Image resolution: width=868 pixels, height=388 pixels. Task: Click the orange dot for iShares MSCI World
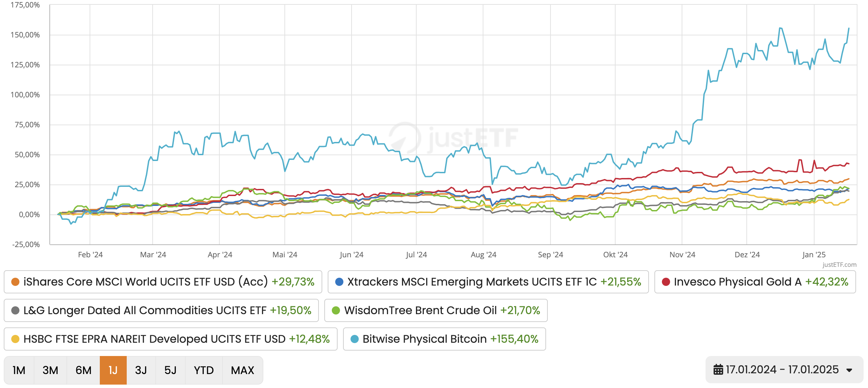coord(15,282)
